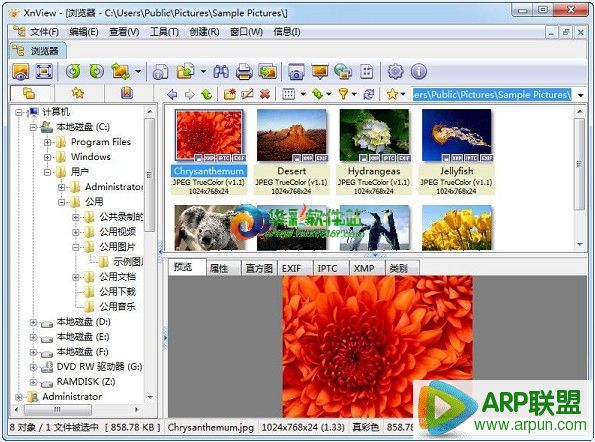The image size is (595, 442).
Task: Open the address bar favorites star
Action: coord(392,94)
